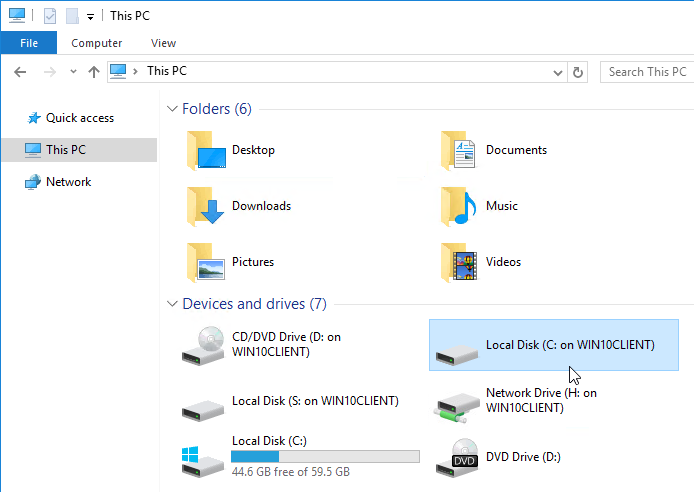
Task: Select the Music folder icon
Action: [x=459, y=206]
